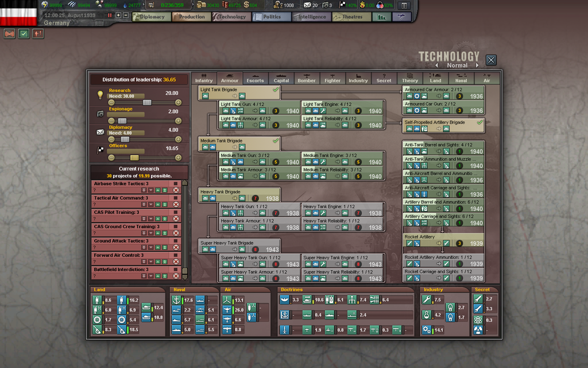Click the Secret atom icon with value 0.3
This screenshot has height=368, width=588.
point(478,320)
